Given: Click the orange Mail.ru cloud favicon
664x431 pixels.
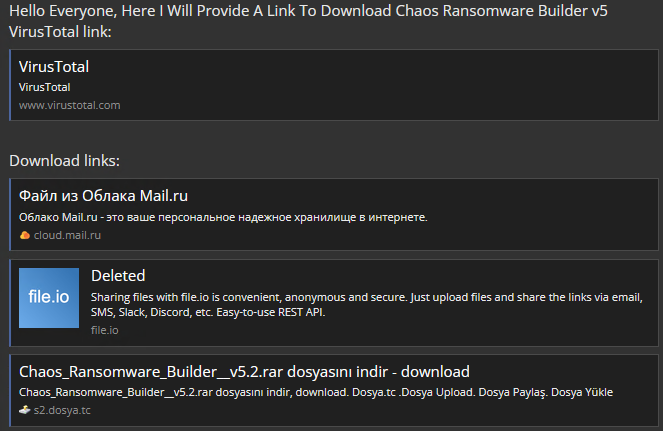Looking at the screenshot, I should coord(25,235).
